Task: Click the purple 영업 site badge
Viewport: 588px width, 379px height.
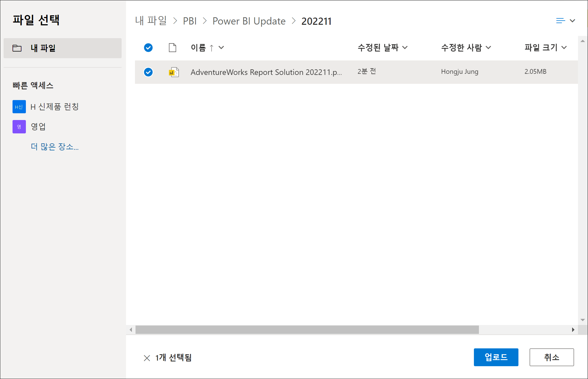Action: 19,127
